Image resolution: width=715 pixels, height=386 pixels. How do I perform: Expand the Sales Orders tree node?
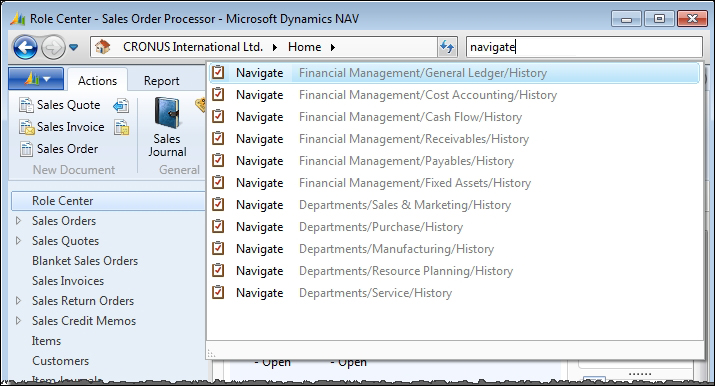[18, 221]
